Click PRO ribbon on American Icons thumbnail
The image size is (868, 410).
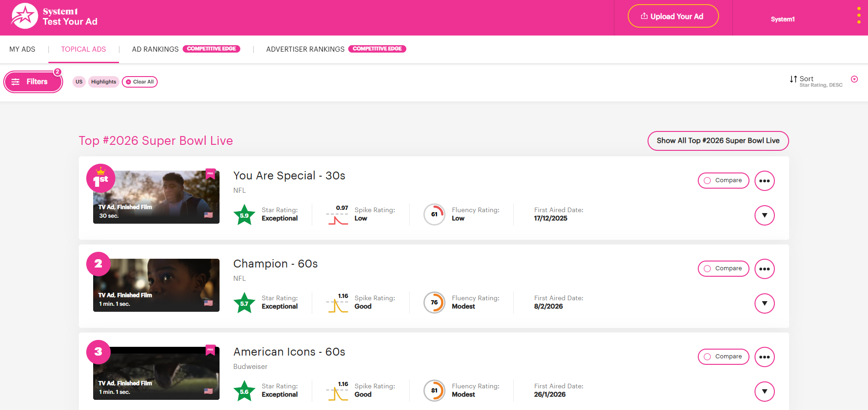click(x=210, y=350)
